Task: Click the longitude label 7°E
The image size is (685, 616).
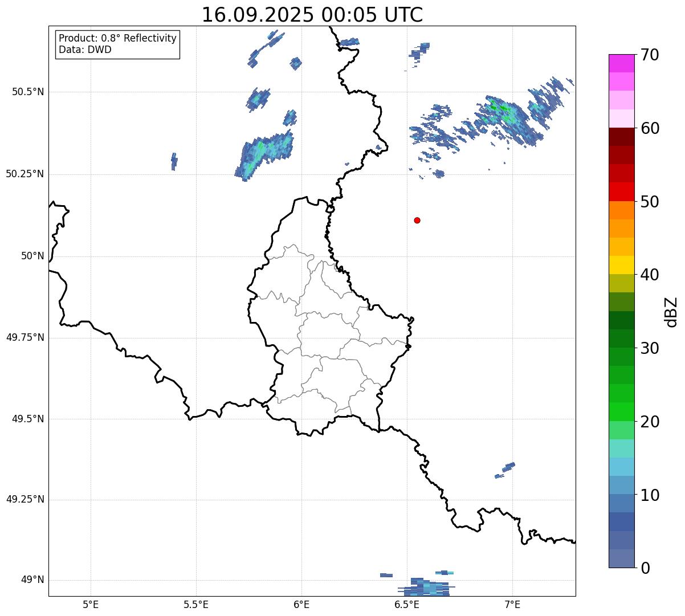Action: coord(512,604)
